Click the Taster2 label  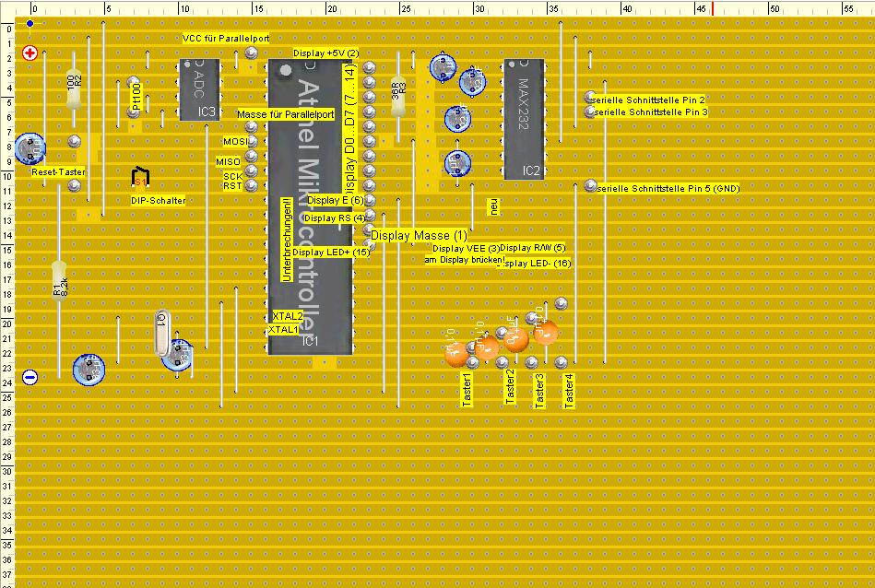coord(510,386)
